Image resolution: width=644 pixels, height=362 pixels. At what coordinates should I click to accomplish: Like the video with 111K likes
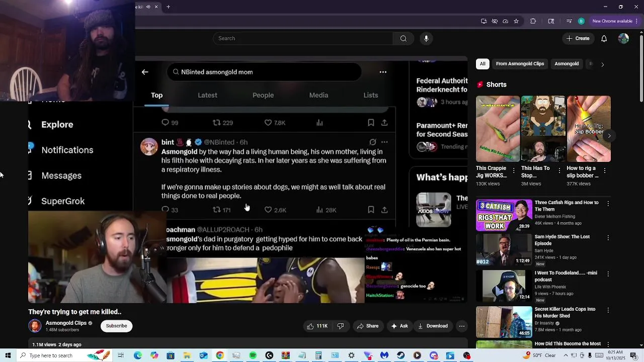click(317, 326)
